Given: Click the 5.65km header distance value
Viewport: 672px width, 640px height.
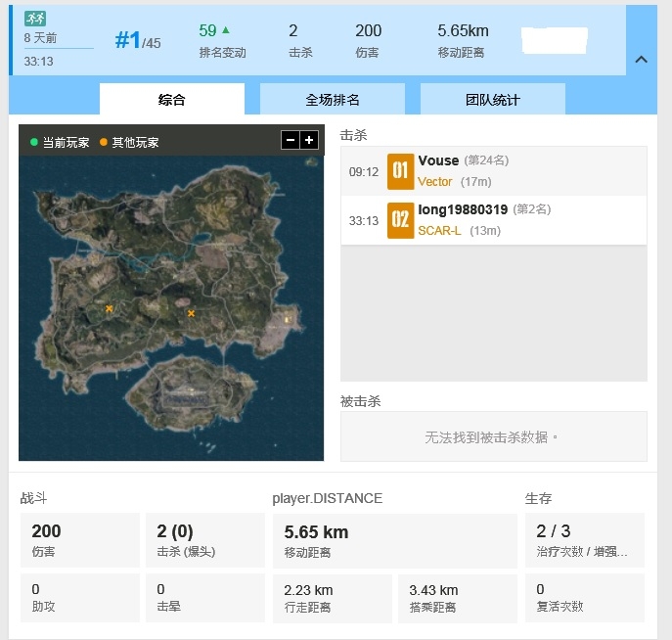Looking at the screenshot, I should (x=463, y=31).
